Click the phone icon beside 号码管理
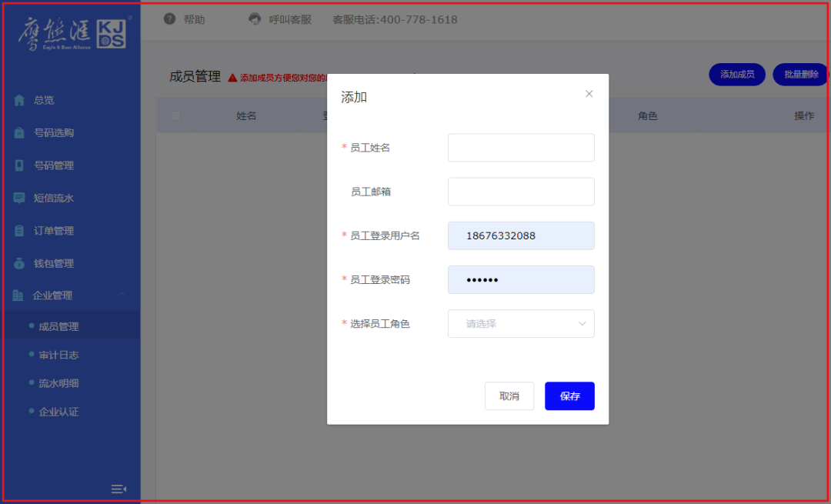 [x=19, y=166]
